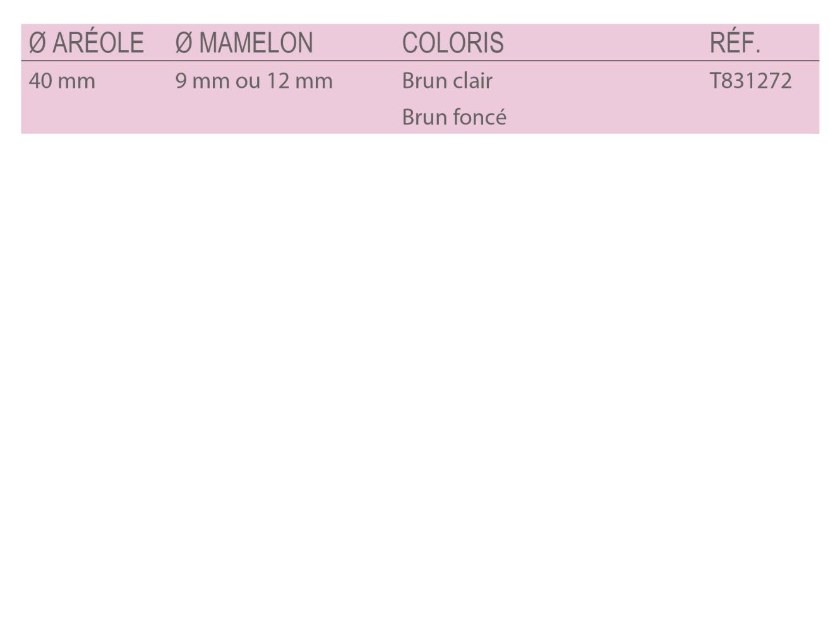This screenshot has height=630, width=840.
Task: Click the RÉF. column header
Action: tap(735, 43)
